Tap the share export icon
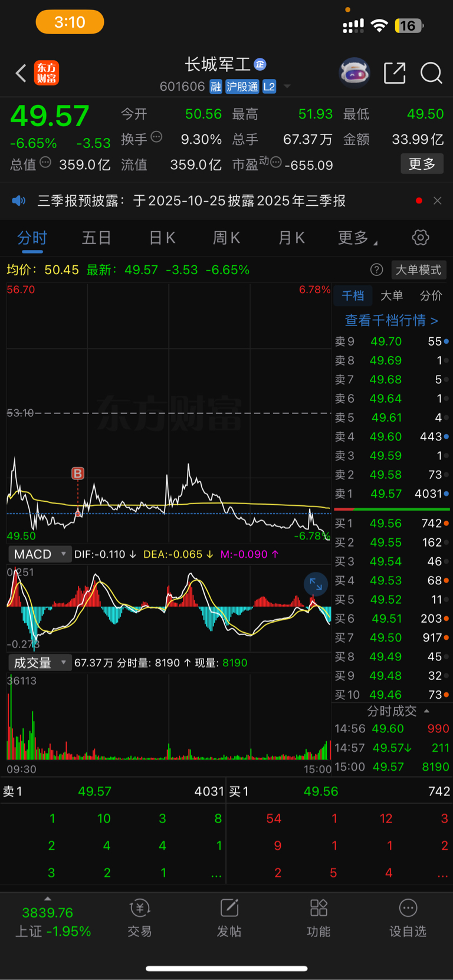 395,73
